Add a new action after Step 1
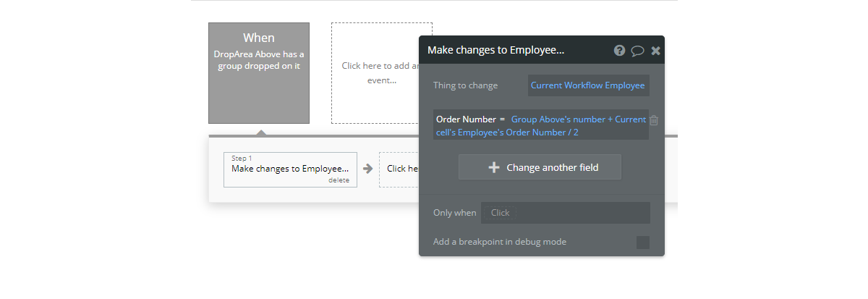 399,169
